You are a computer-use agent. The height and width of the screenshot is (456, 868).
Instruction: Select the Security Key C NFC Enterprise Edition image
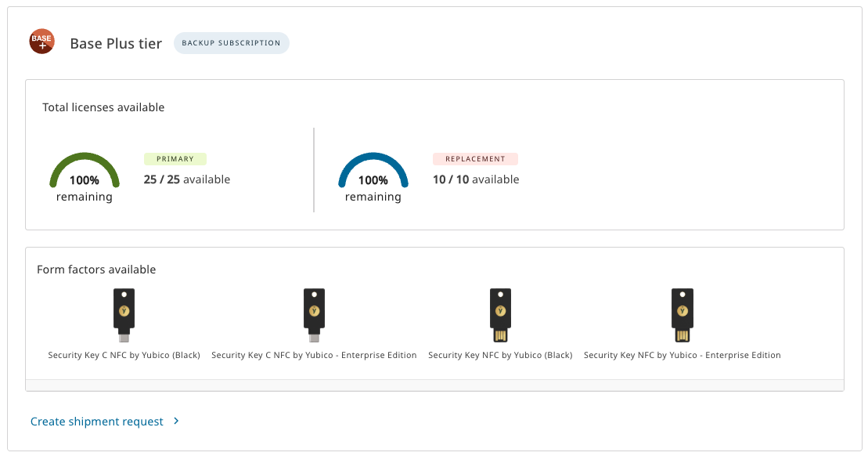tap(314, 315)
